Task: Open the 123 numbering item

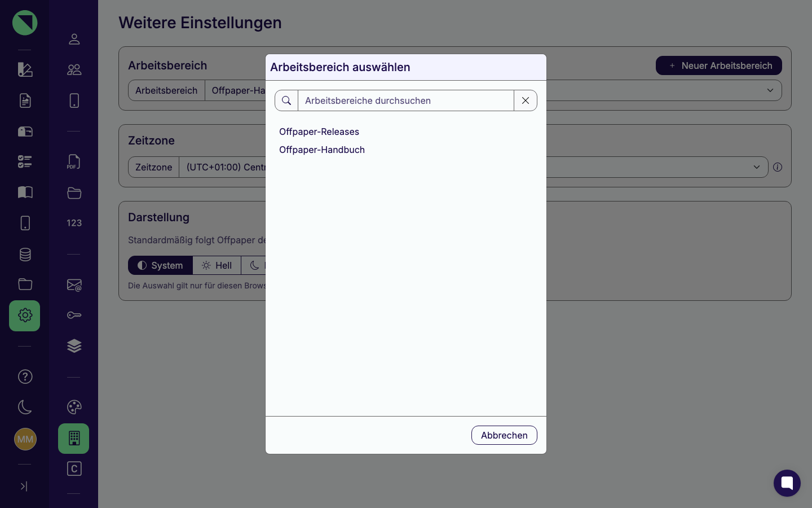Action: pos(74,223)
